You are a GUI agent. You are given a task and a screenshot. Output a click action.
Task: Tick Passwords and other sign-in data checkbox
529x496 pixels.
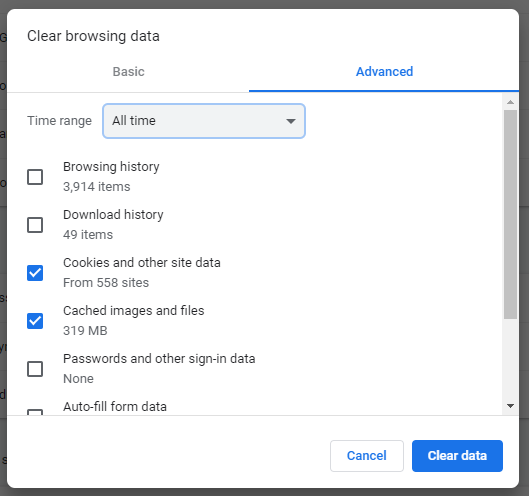(35, 369)
